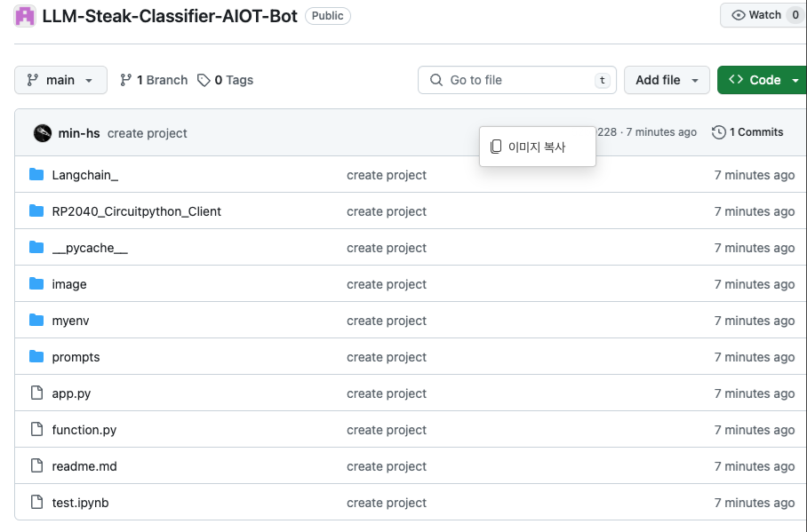Screen dimensions: 807x532
Task: Click the folder icon for myenv
Action: [x=36, y=320]
